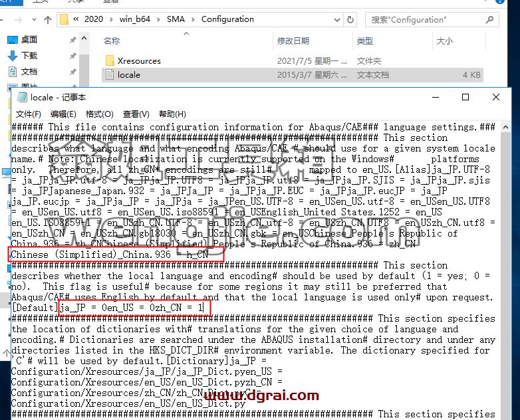Sort files by the 名称 column header

pos(112,41)
